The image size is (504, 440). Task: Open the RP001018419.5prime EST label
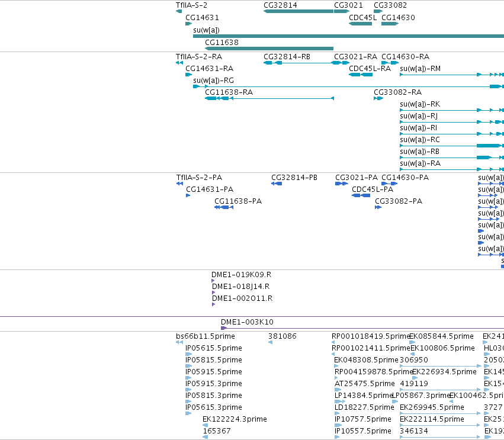pyautogui.click(x=371, y=336)
